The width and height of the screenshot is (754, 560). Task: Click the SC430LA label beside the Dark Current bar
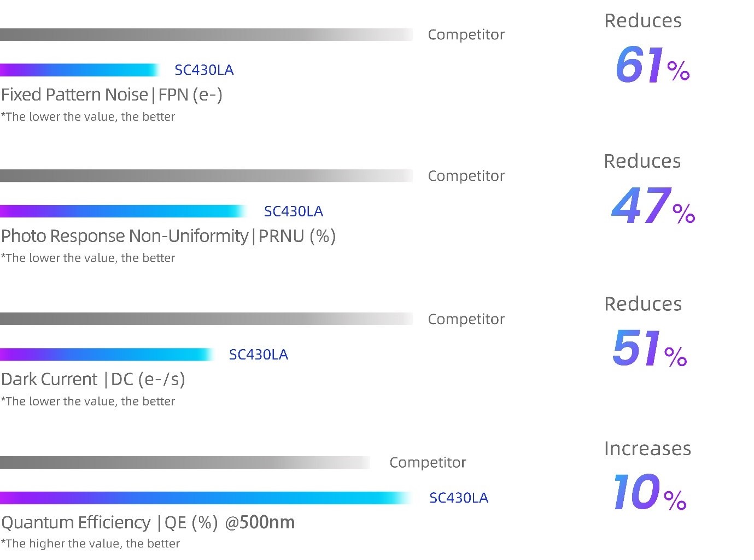point(258,355)
